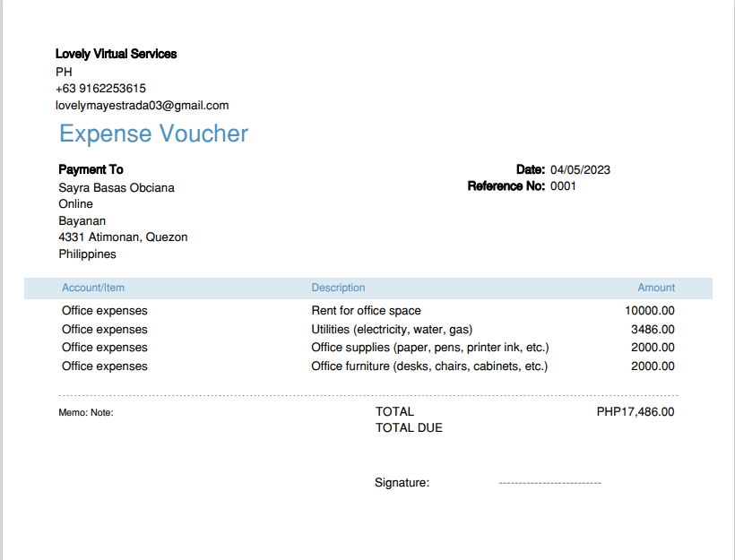Click the lovelymayestrada03@gmail.com email address
Screen dimensions: 735x560
[x=142, y=105]
